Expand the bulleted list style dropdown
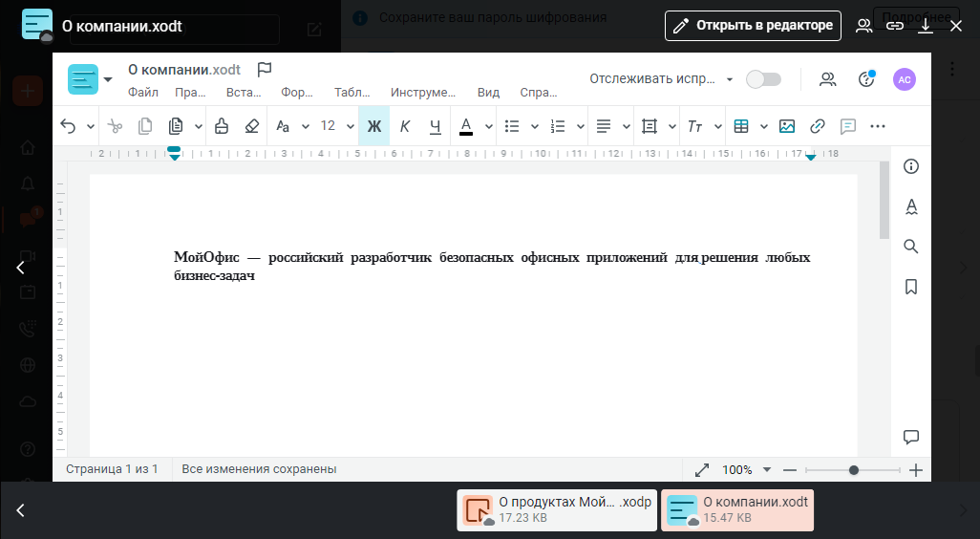This screenshot has height=539, width=980. click(x=535, y=126)
